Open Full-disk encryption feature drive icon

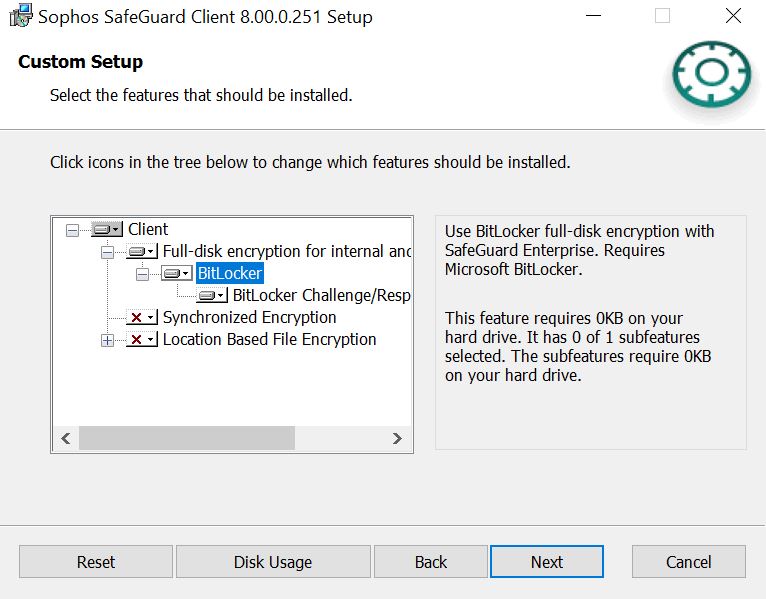coord(142,251)
